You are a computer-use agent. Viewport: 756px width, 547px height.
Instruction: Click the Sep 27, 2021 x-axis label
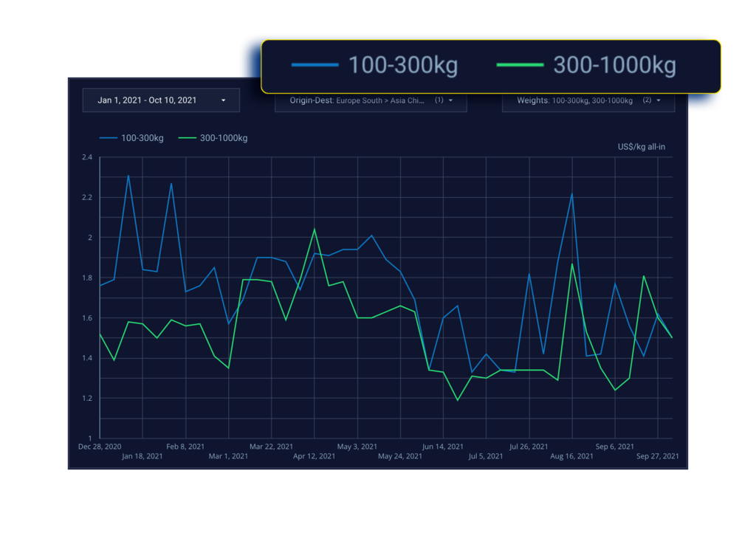pos(659,456)
